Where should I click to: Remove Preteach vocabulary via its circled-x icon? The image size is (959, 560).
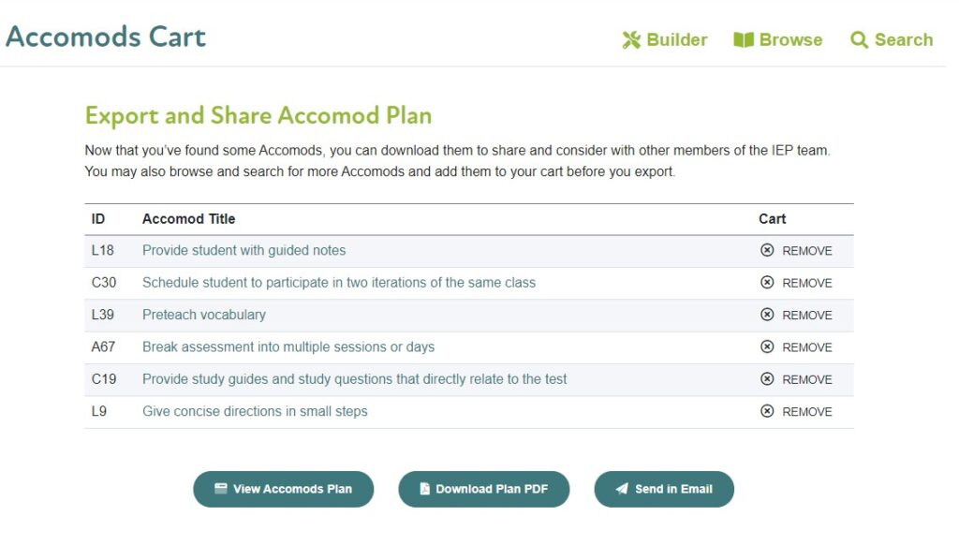point(765,315)
